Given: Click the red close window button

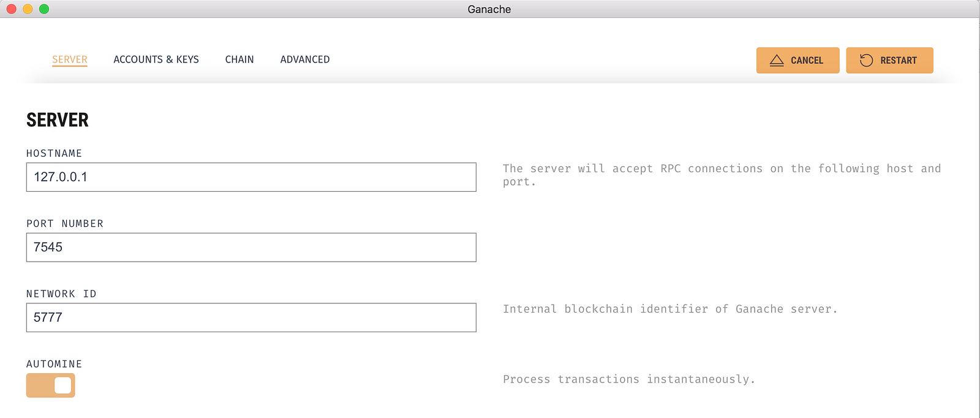Looking at the screenshot, I should (11, 9).
